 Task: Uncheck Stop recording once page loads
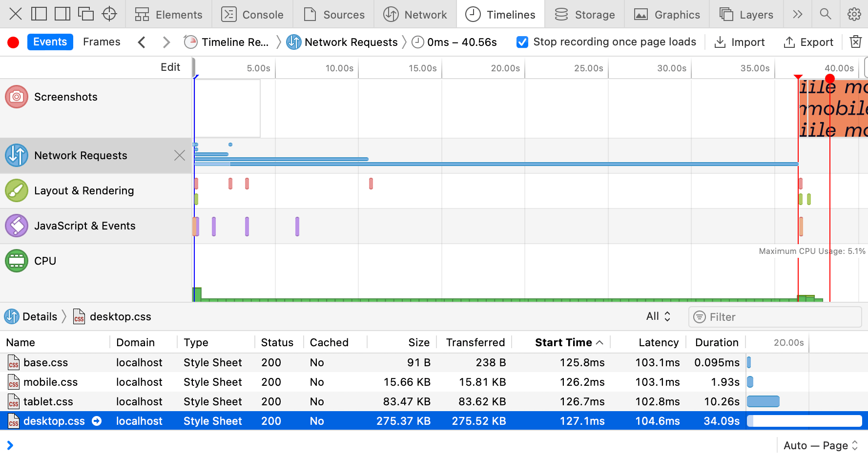click(522, 42)
